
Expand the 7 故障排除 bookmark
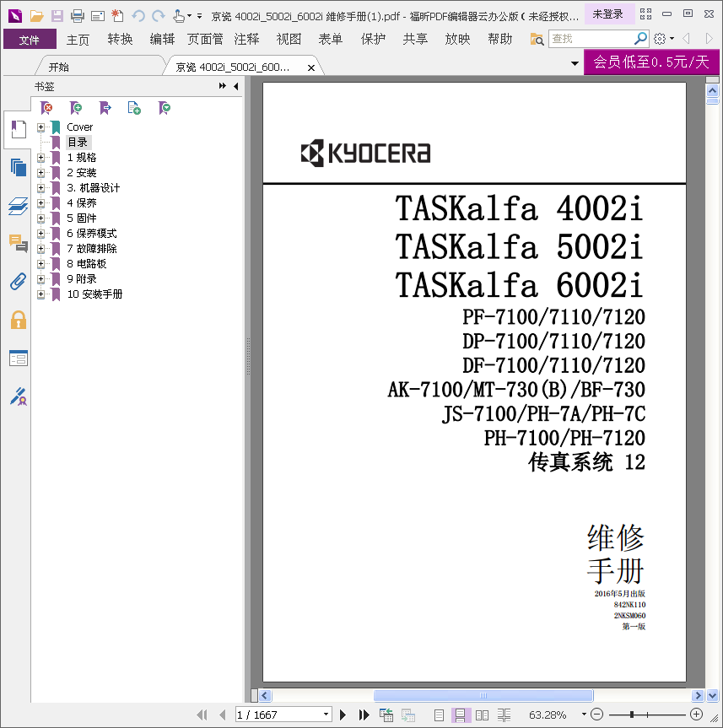tap(40, 248)
